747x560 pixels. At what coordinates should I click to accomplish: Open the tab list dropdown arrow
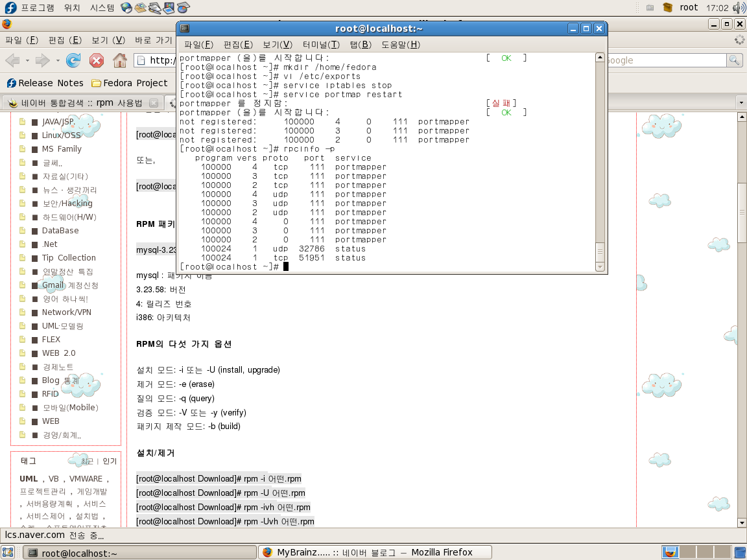click(741, 103)
